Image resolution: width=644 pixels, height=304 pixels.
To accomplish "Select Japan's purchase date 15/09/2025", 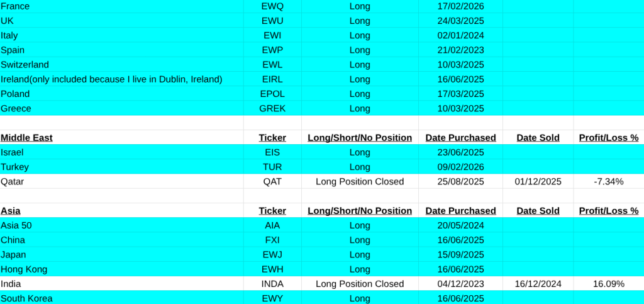I will pyautogui.click(x=460, y=255).
